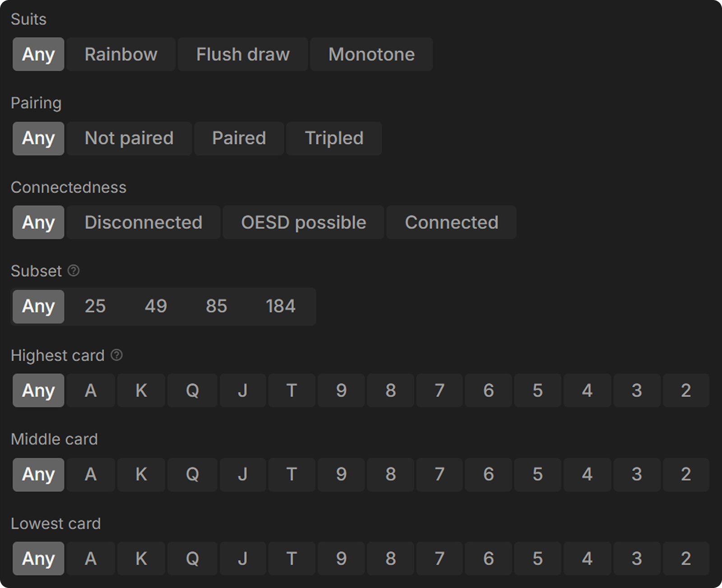This screenshot has height=588, width=722.
Task: Set Highest card to K
Action: pos(141,390)
